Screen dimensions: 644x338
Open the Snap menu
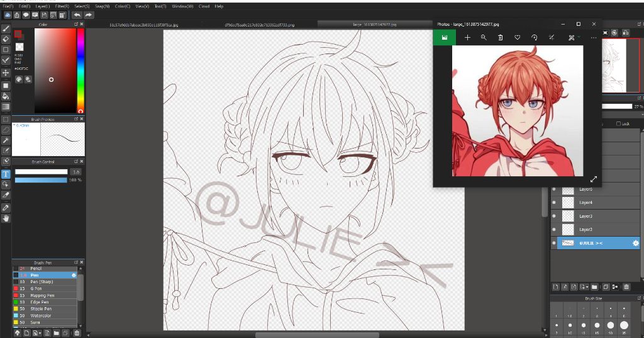(x=102, y=6)
